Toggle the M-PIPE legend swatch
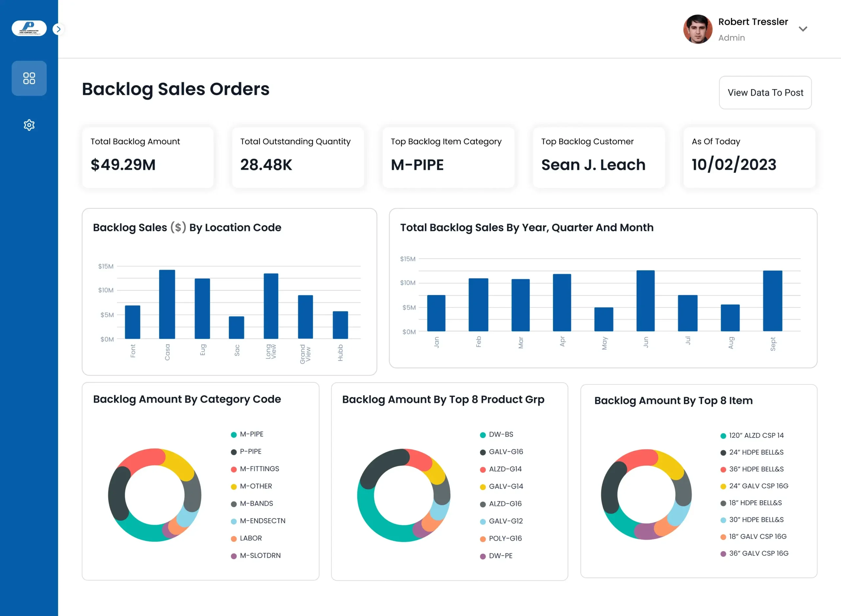This screenshot has width=841, height=616. [x=234, y=435]
